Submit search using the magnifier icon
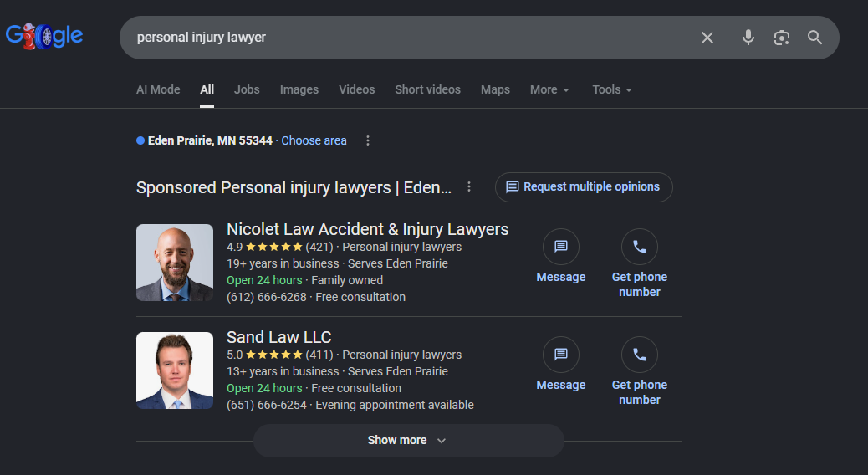Screen dimensions: 868x475 [x=814, y=38]
